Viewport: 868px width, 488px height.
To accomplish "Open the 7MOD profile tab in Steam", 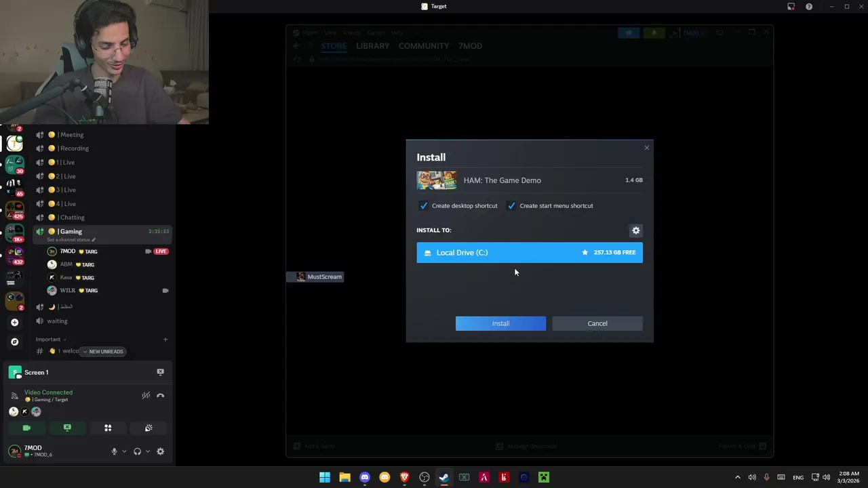I will [470, 46].
